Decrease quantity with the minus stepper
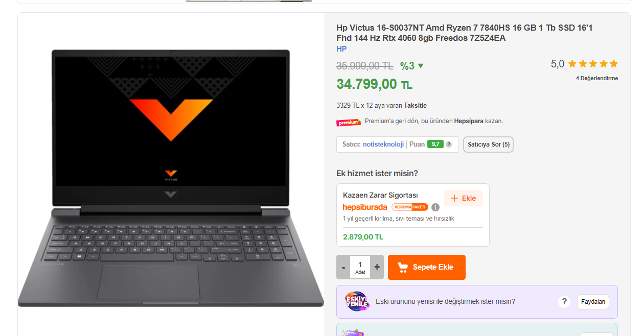 click(x=343, y=267)
